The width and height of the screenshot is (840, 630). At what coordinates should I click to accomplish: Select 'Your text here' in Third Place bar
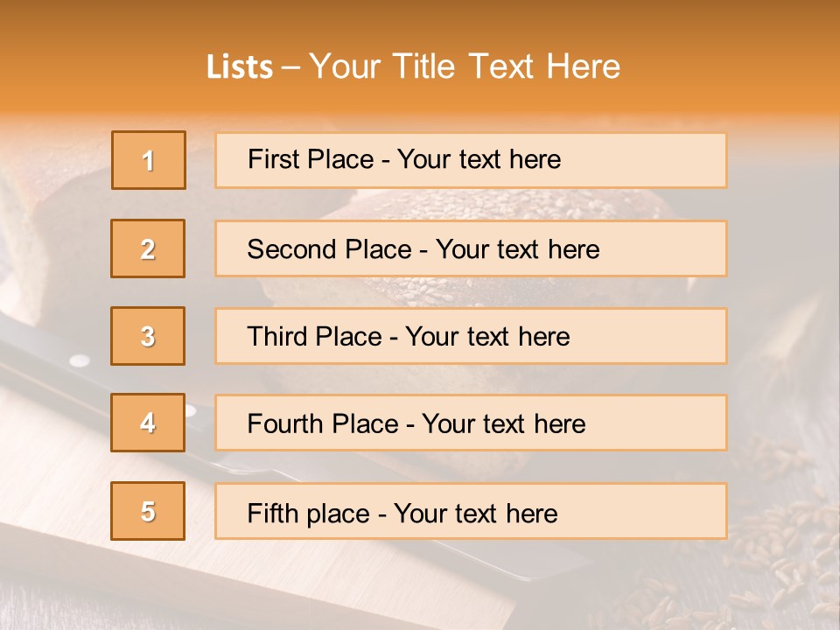pos(487,336)
